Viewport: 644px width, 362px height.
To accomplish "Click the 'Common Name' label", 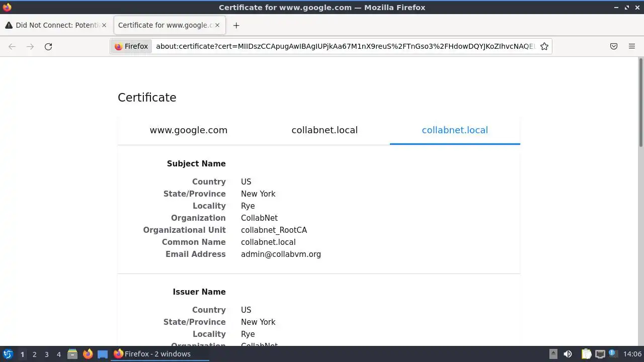I will pos(194,242).
